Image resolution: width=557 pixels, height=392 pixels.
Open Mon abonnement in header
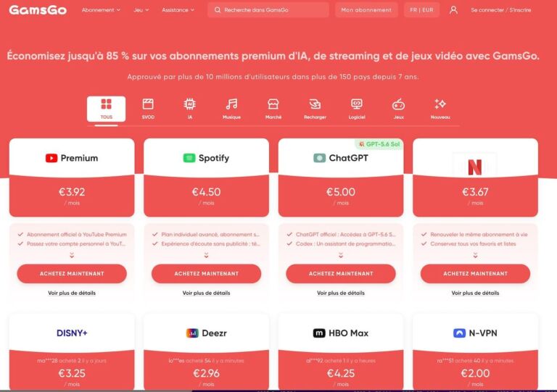pos(366,10)
